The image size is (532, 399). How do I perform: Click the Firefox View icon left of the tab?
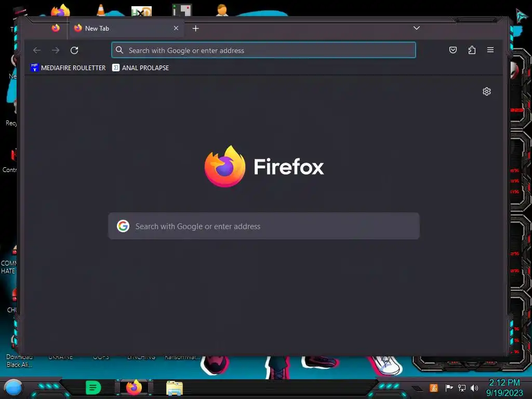tap(56, 28)
